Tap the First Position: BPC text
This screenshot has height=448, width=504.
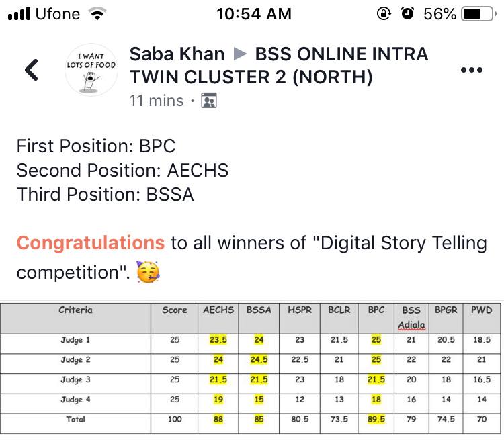coord(96,146)
